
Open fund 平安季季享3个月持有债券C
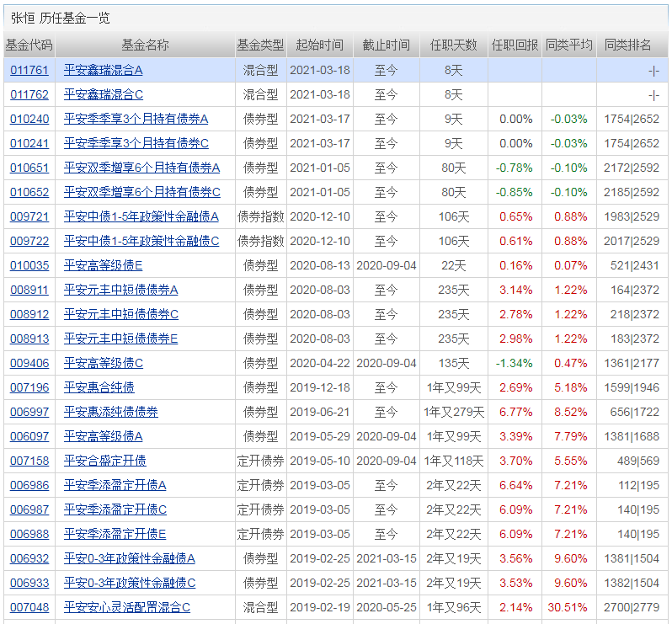tap(136, 143)
